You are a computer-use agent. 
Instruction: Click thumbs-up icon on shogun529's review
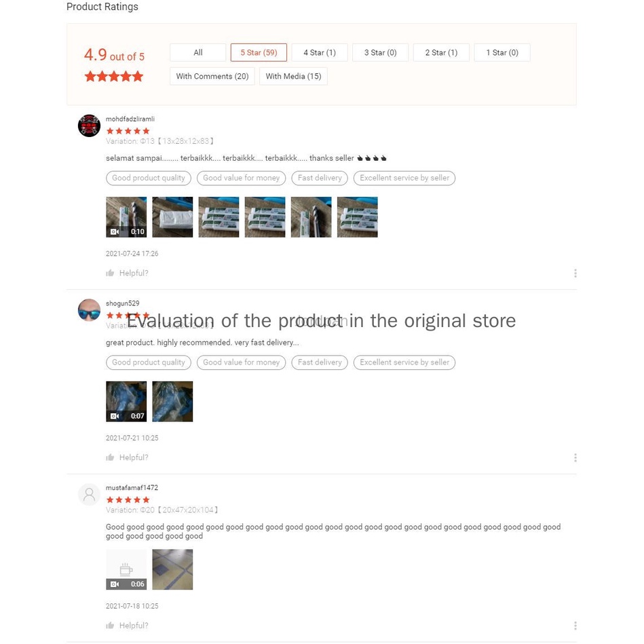click(110, 457)
